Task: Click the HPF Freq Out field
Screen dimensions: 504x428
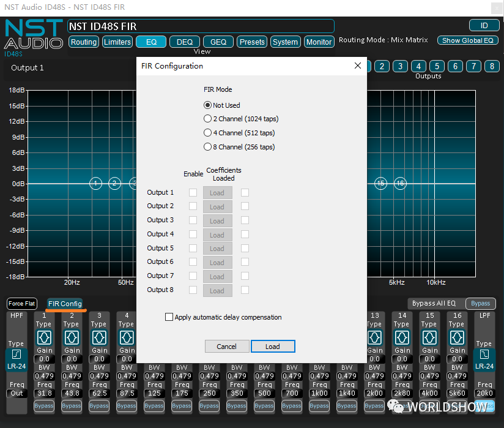Action: 17,393
